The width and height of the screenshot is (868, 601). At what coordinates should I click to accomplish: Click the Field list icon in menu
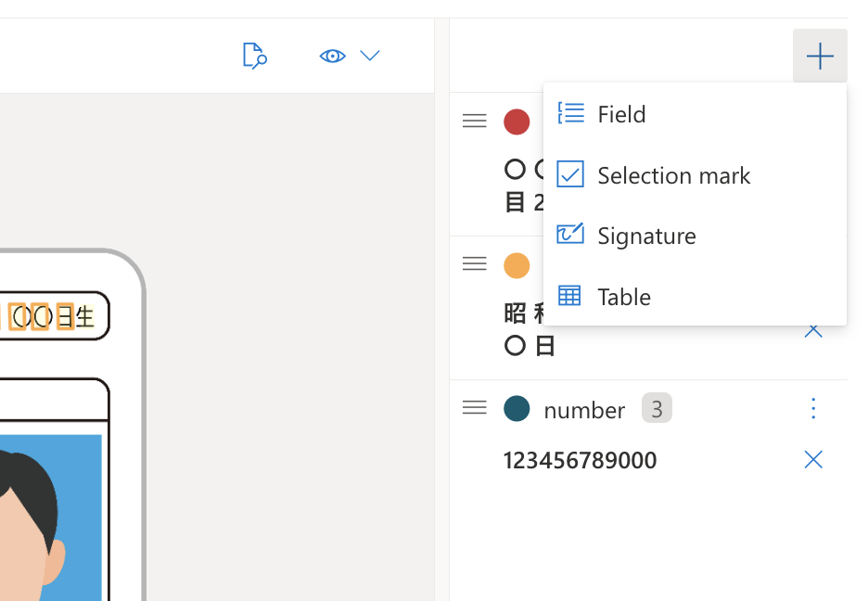click(570, 113)
